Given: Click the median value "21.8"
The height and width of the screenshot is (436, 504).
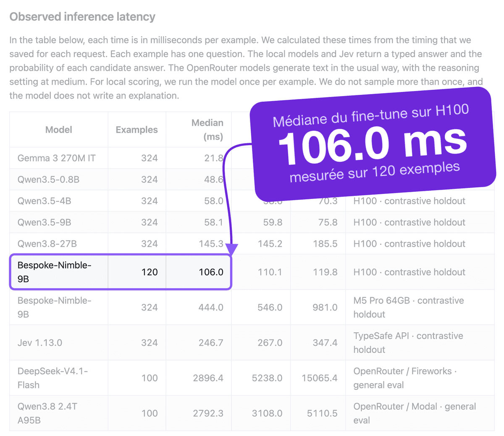Looking at the screenshot, I should [x=214, y=158].
